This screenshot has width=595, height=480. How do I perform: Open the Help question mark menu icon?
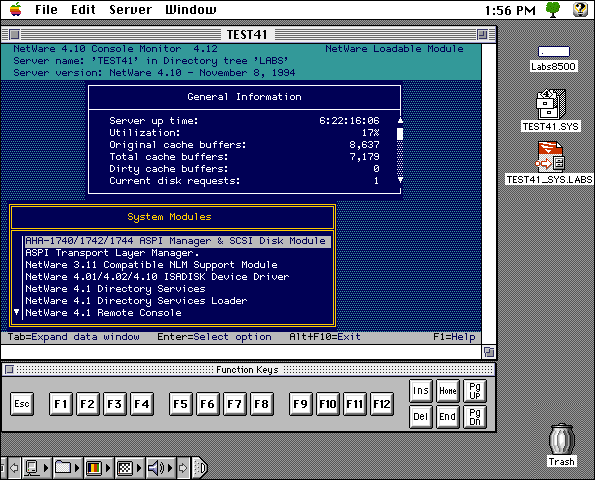[580, 9]
